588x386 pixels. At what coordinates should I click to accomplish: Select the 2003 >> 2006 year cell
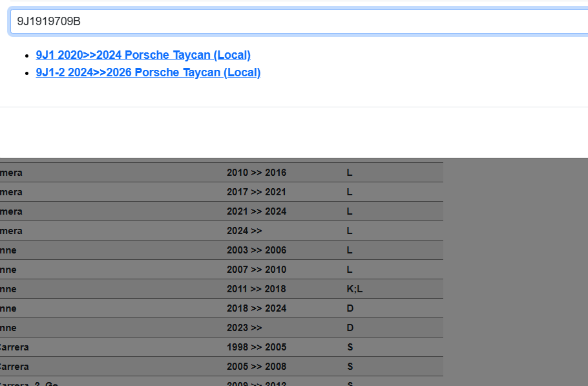[x=256, y=250]
